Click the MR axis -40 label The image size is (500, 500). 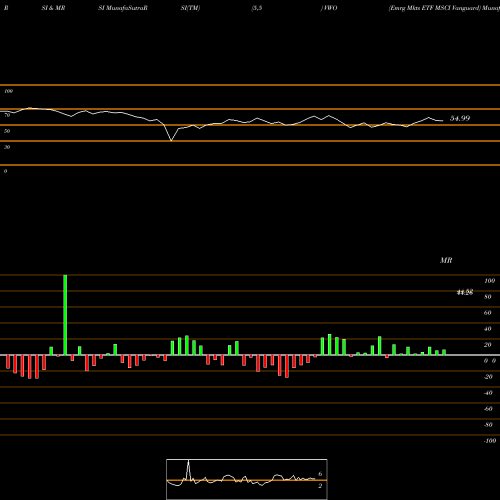point(488,393)
